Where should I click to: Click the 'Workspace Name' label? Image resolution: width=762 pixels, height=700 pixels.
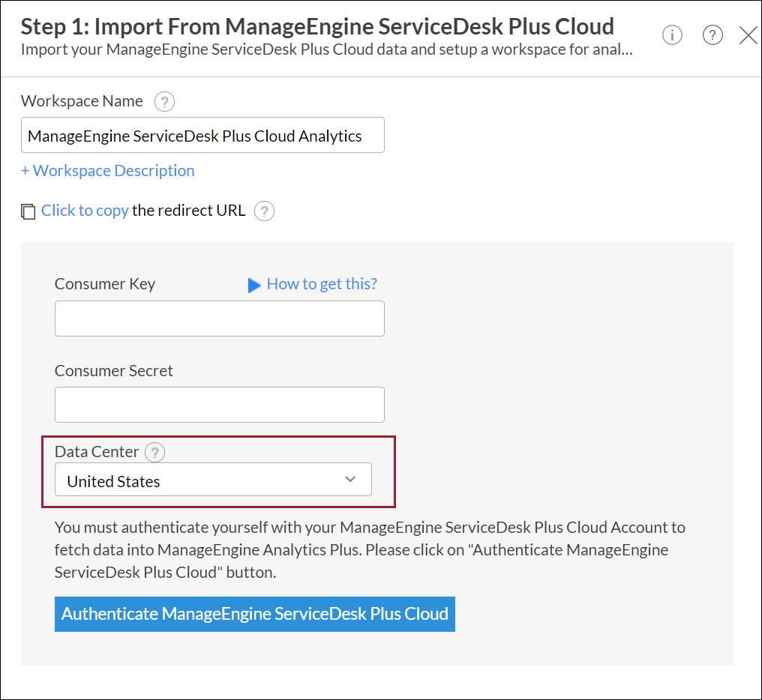pyautogui.click(x=82, y=101)
